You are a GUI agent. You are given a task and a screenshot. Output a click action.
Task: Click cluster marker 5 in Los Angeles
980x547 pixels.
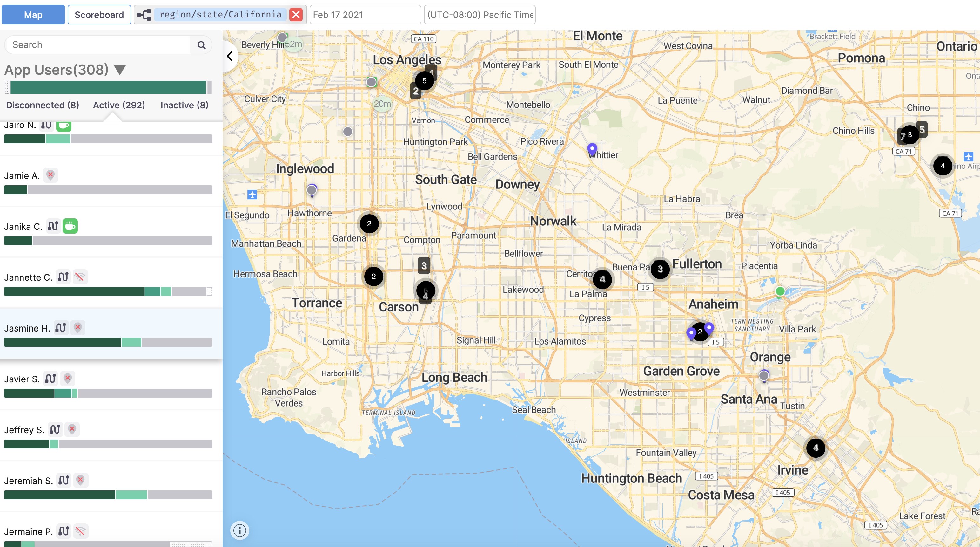point(424,81)
